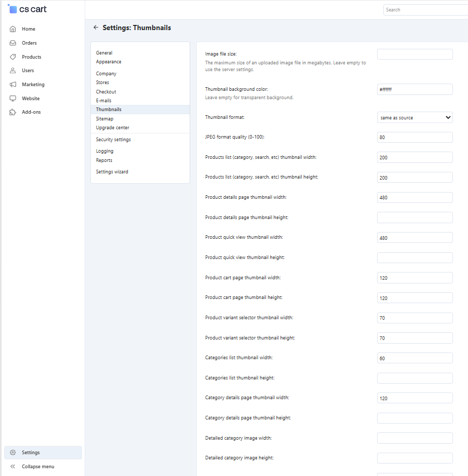Open Reports settings section
Image resolution: width=468 pixels, height=476 pixels.
[104, 160]
